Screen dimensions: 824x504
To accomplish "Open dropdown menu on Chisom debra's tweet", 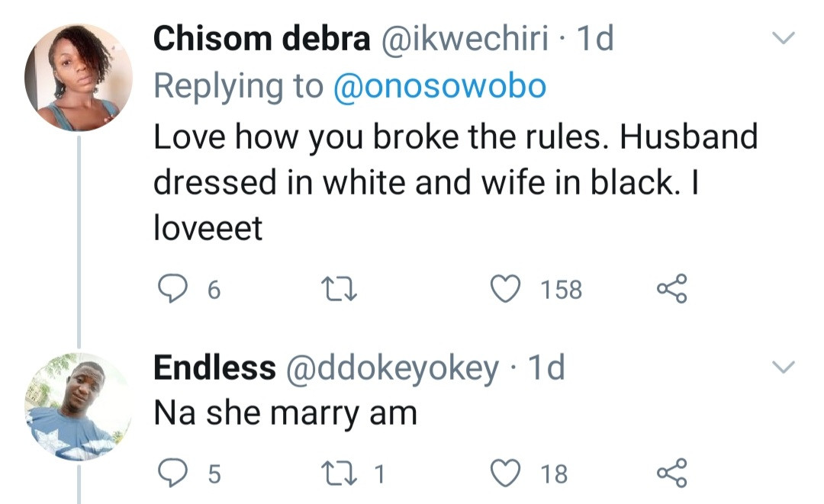I will (x=784, y=38).
